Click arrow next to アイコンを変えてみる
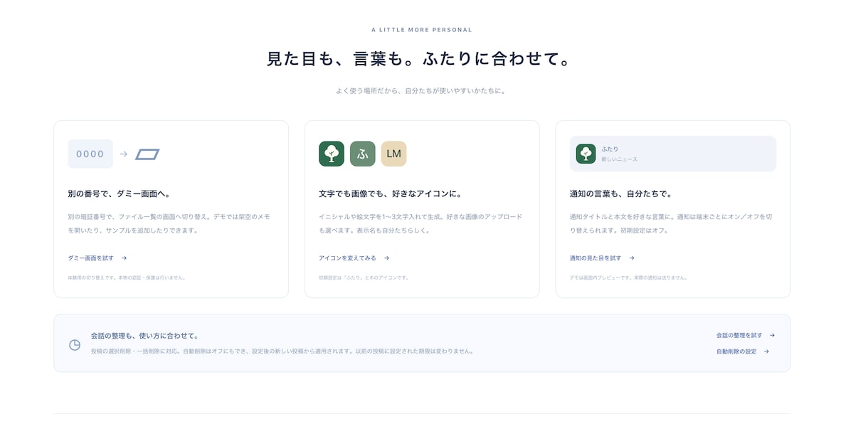 click(x=386, y=258)
